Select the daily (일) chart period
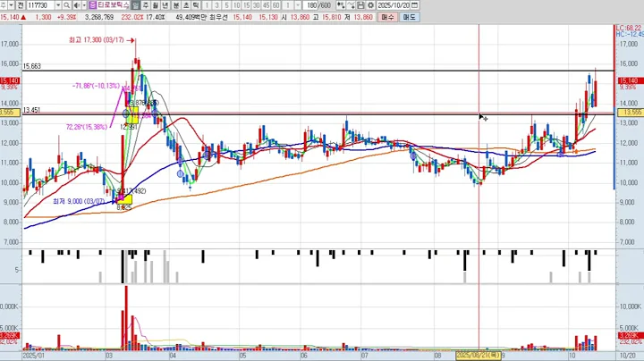 [136, 5]
